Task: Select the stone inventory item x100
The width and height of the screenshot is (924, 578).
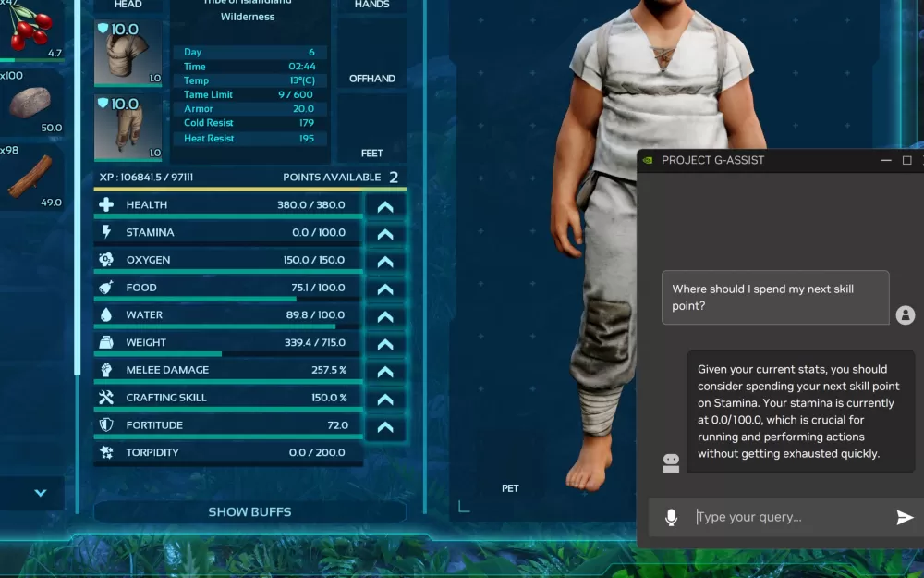Action: (31, 102)
